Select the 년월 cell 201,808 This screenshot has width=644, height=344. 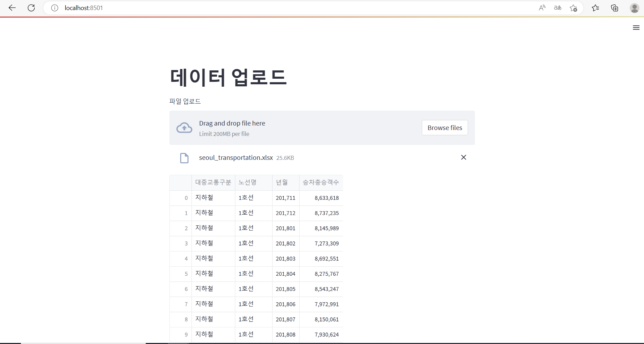286,335
